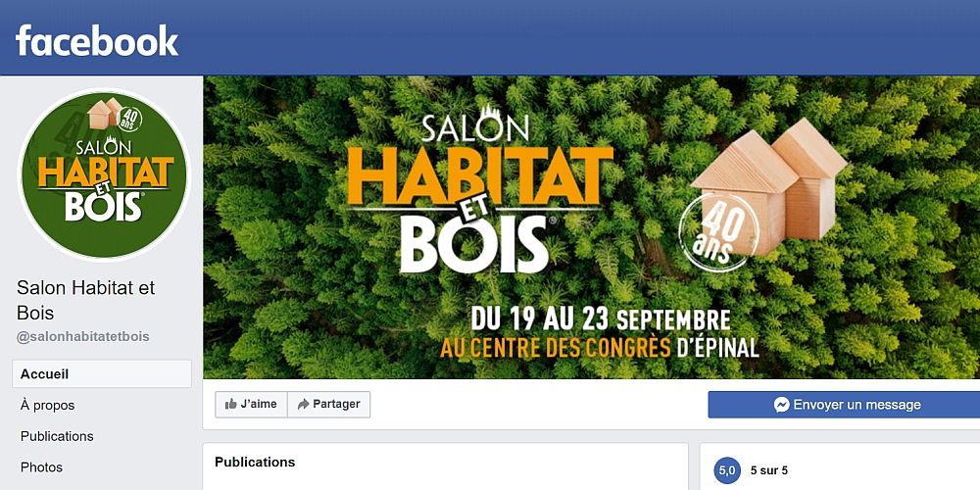Image resolution: width=980 pixels, height=490 pixels.
Task: Click the Messenger icon on message button
Action: pos(781,405)
